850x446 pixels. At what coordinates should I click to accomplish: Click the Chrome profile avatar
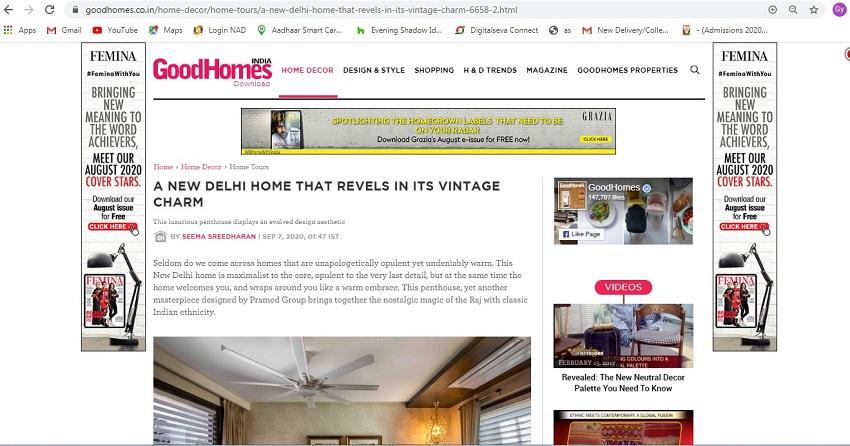839,10
